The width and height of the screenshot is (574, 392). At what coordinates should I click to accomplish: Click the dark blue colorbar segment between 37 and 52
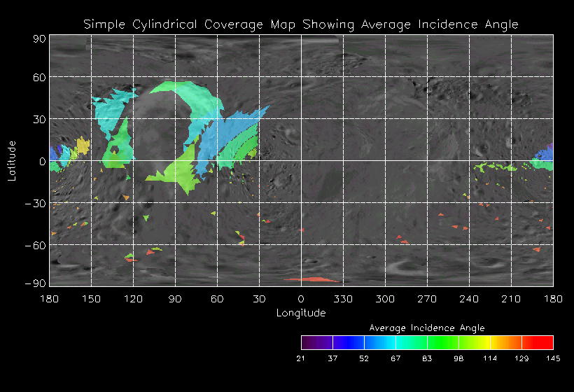click(348, 342)
